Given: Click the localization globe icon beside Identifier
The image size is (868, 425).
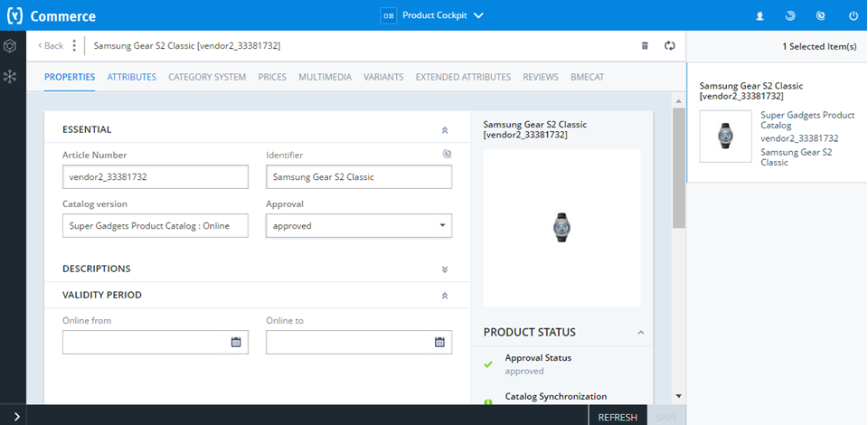Looking at the screenshot, I should (447, 155).
